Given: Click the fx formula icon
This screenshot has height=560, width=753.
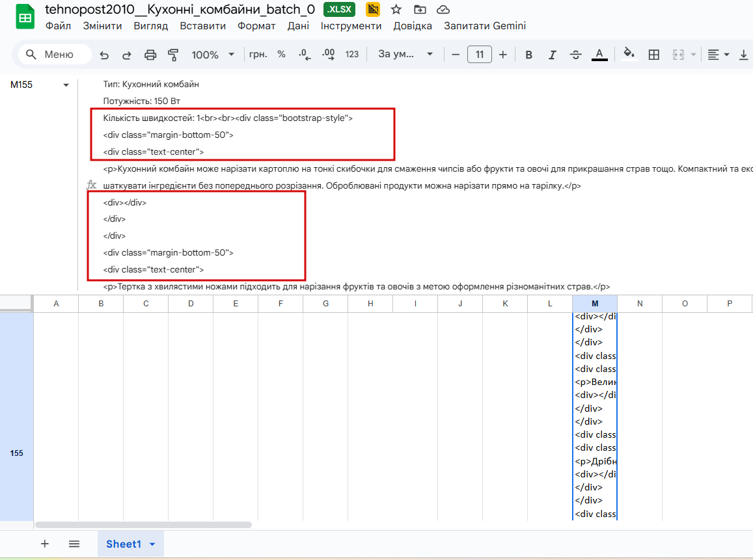Looking at the screenshot, I should click(91, 185).
